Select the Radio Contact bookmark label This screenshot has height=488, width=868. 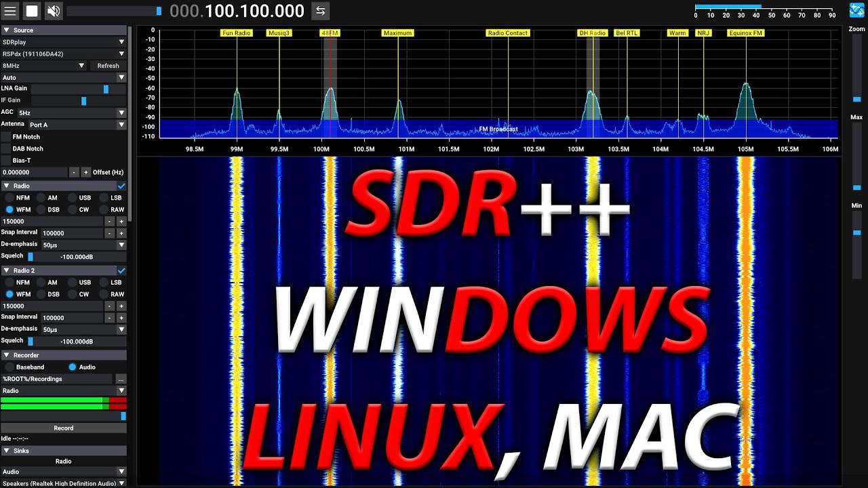[x=507, y=33]
